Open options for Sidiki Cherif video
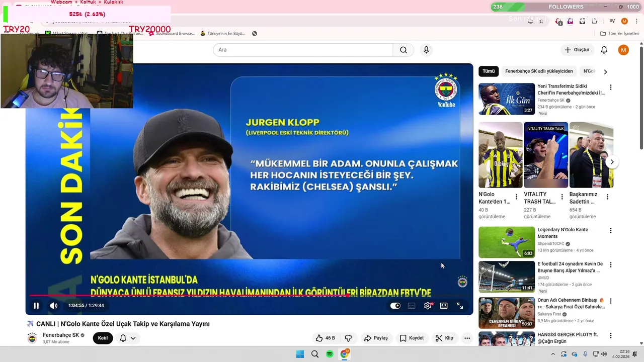This screenshot has width=644, height=362. click(611, 87)
